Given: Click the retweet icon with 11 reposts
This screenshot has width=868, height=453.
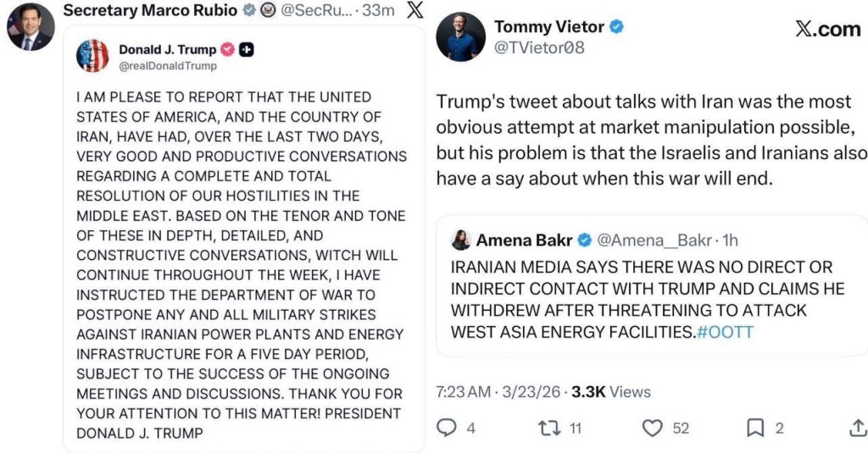Looking at the screenshot, I should pyautogui.click(x=550, y=428).
